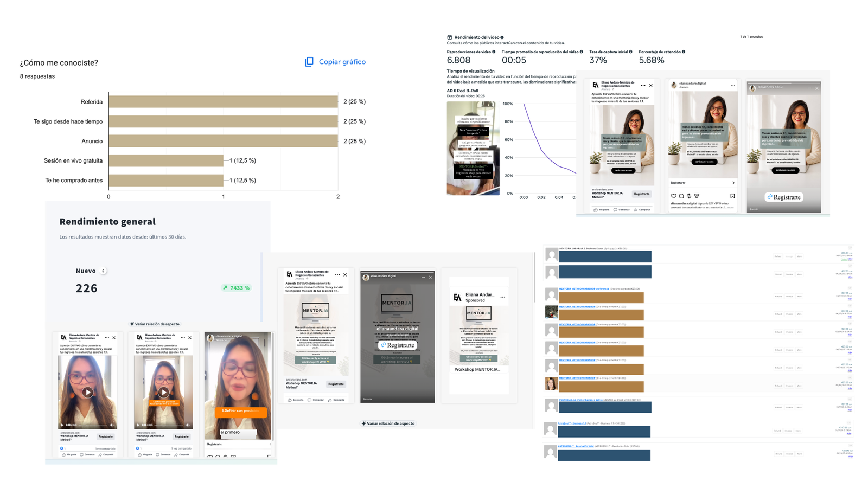Open MENTORIA METHOD WORKSHOP preferencial product link
This screenshot has height=488, width=868.
coord(584,289)
